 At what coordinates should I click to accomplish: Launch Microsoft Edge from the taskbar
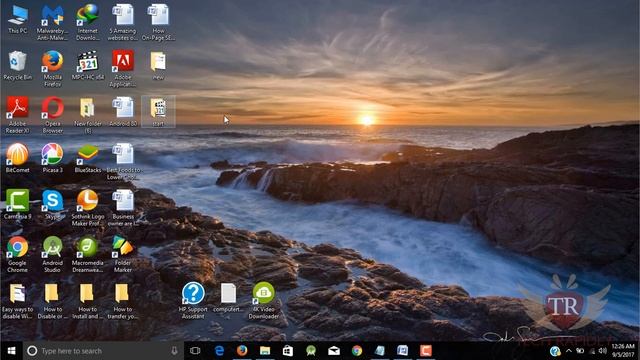(219, 351)
